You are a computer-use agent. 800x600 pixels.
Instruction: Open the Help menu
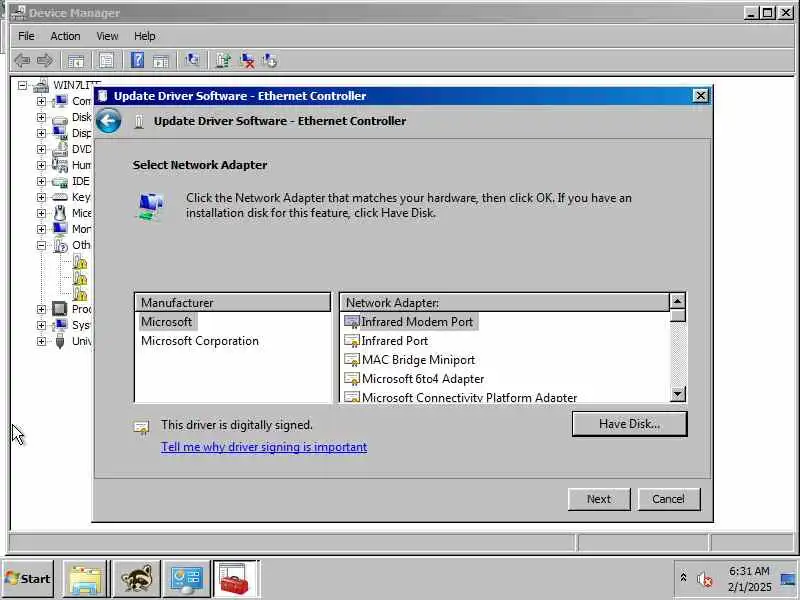pyautogui.click(x=144, y=36)
